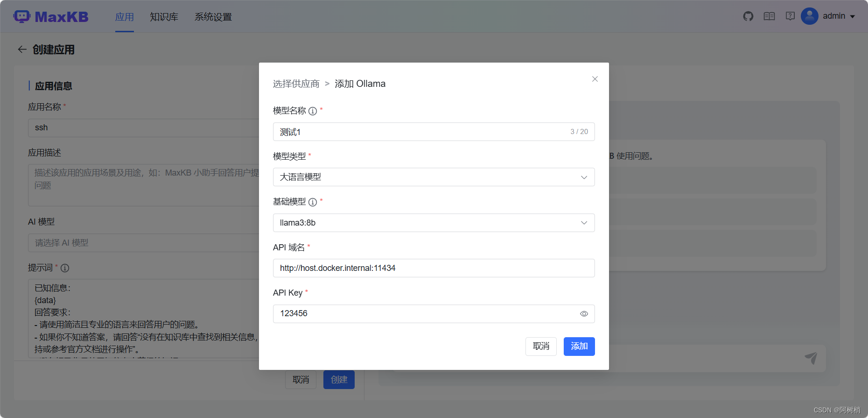Click into the 提示词 text area
The width and height of the screenshot is (868, 418).
[x=144, y=319]
